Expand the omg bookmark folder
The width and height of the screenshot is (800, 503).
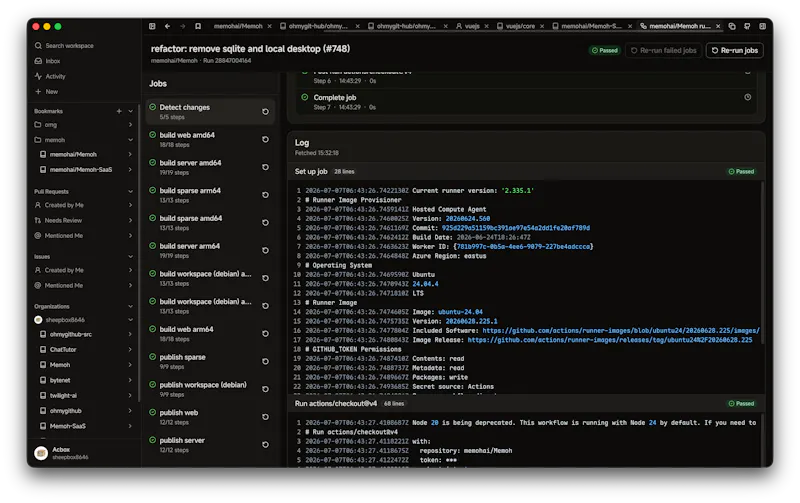coord(131,125)
